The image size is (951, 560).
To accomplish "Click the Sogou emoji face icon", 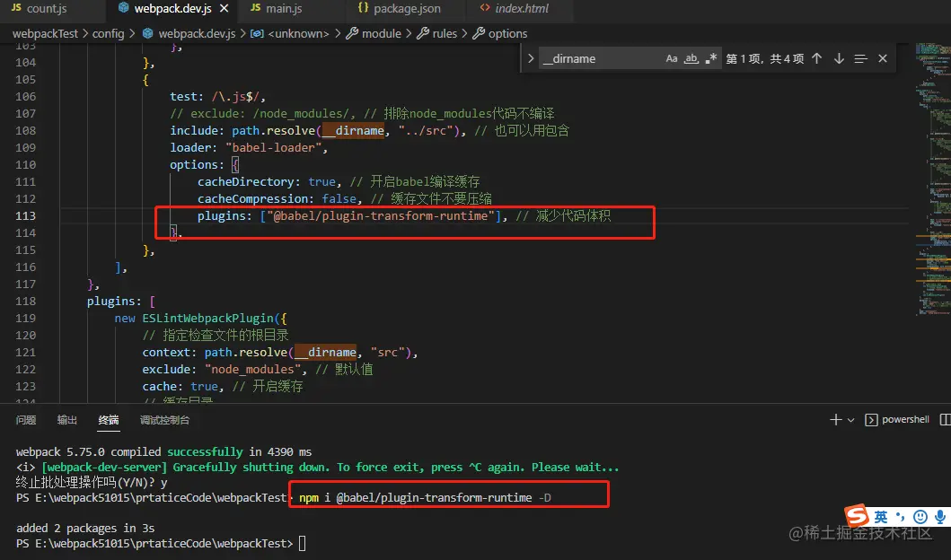I will tap(920, 516).
